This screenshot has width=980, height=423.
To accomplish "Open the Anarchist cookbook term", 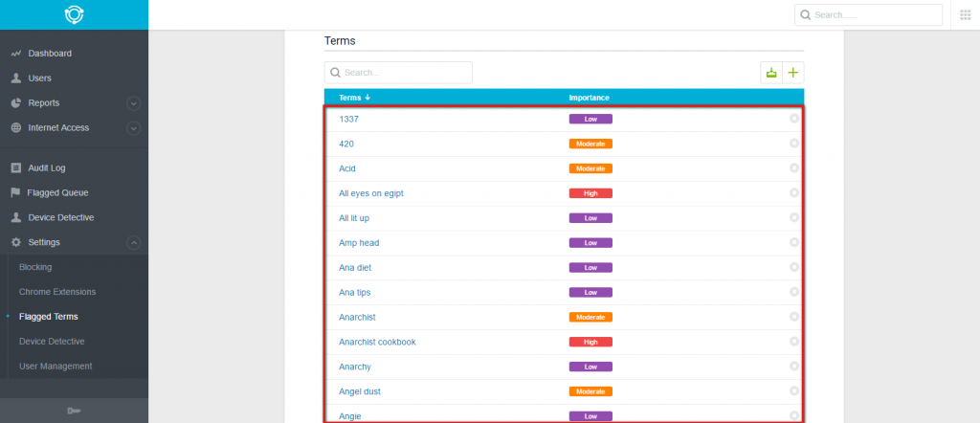I will pyautogui.click(x=377, y=342).
